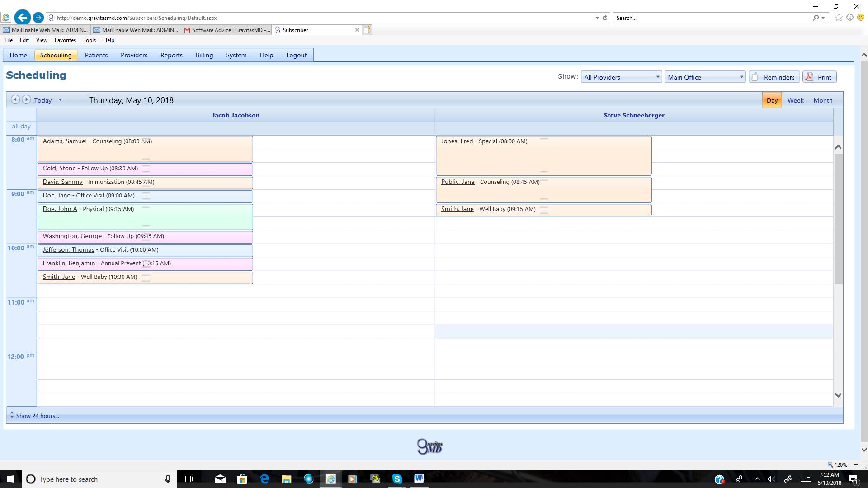Viewport: 868px width, 488px height.
Task: Go to next day arrow
Action: [x=26, y=99]
